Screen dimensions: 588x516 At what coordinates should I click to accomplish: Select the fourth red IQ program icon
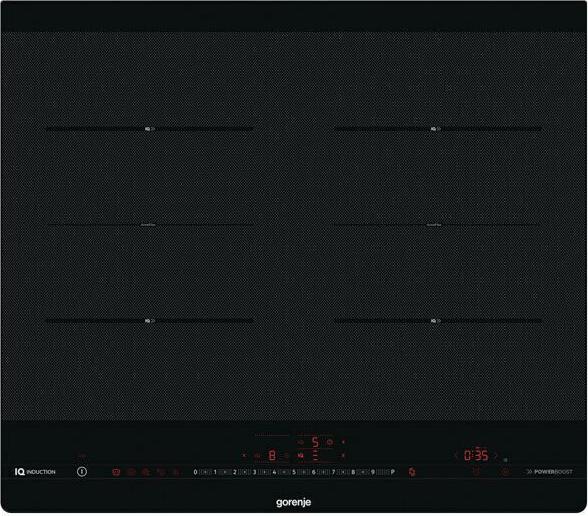click(x=161, y=472)
